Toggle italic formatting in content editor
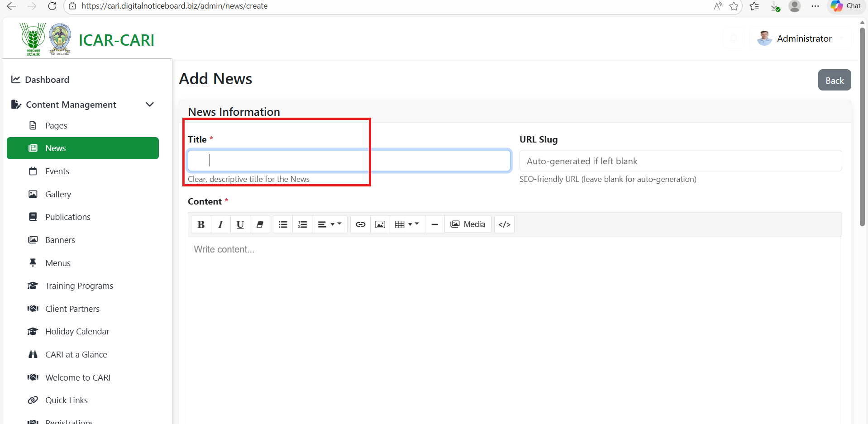 click(220, 224)
